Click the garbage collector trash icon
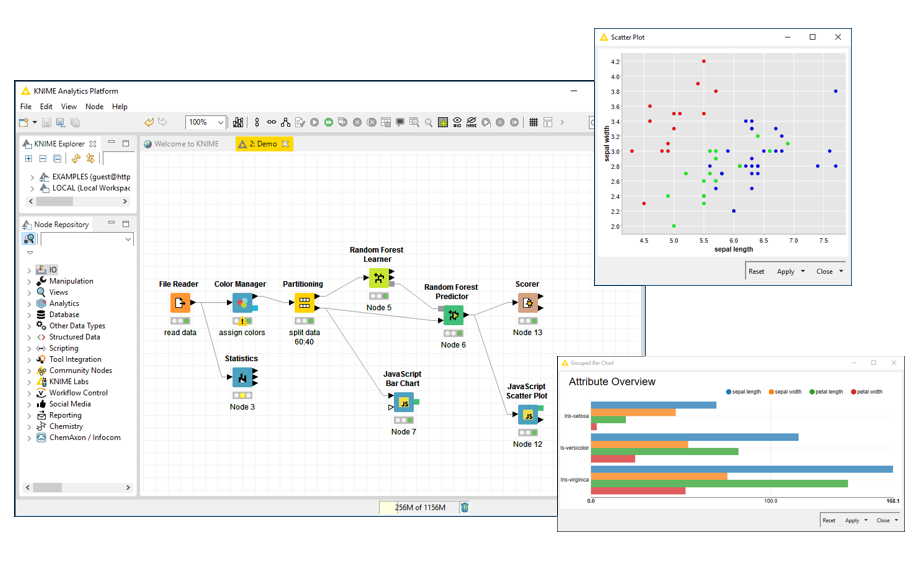 465,507
